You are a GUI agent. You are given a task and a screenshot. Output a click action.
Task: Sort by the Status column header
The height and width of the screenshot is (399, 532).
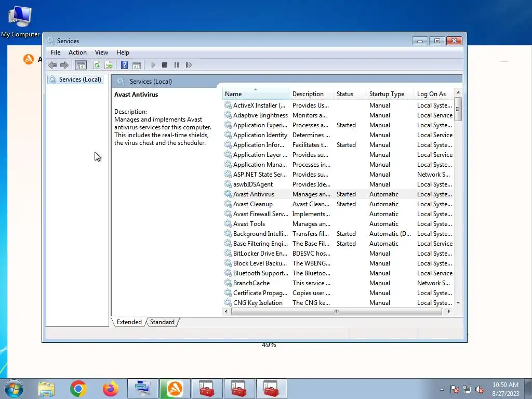click(x=350, y=94)
